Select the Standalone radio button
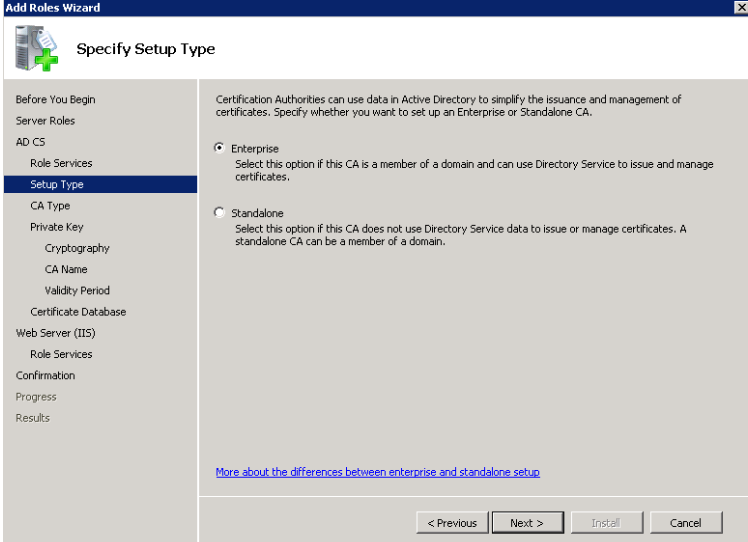This screenshot has height=542, width=748. click(219, 212)
